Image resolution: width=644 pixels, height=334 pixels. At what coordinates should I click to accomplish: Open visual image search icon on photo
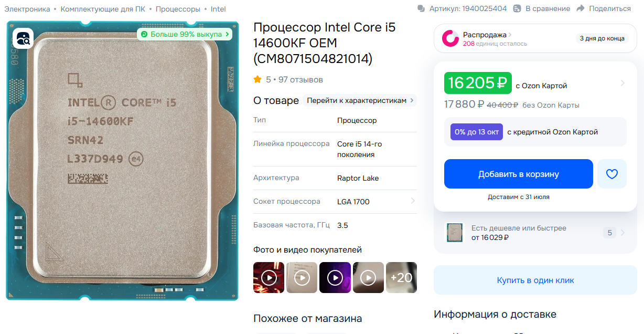(x=24, y=38)
